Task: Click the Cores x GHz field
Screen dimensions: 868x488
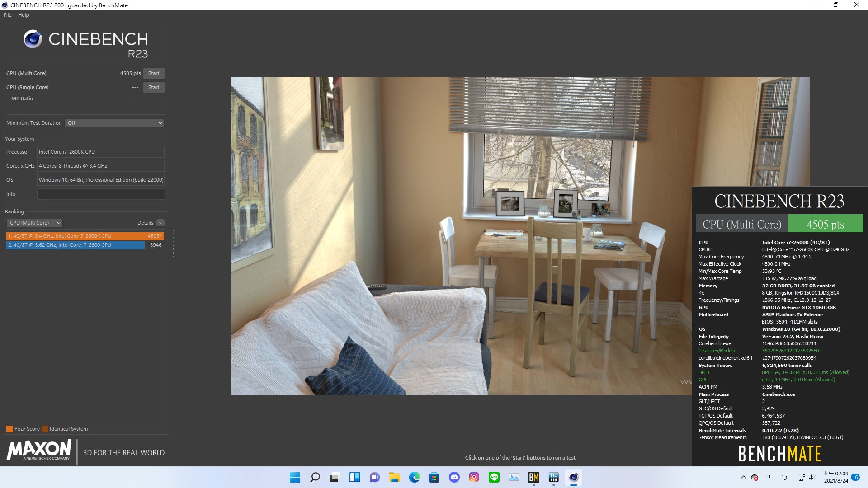Action: (101, 166)
